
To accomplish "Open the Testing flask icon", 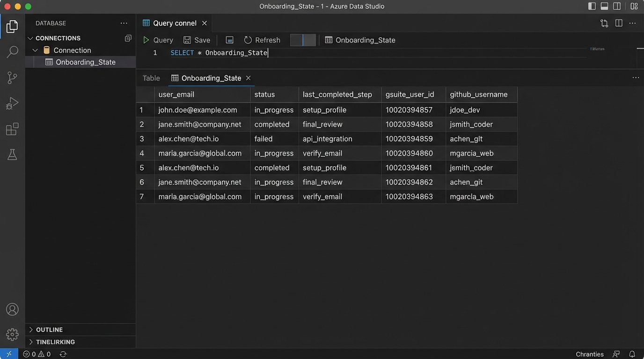I will (12, 155).
